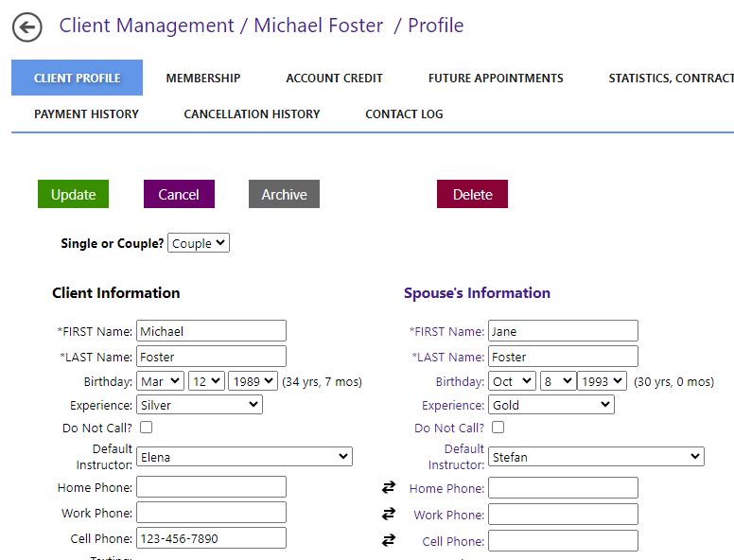
Task: Click the red Delete button
Action: 472,194
